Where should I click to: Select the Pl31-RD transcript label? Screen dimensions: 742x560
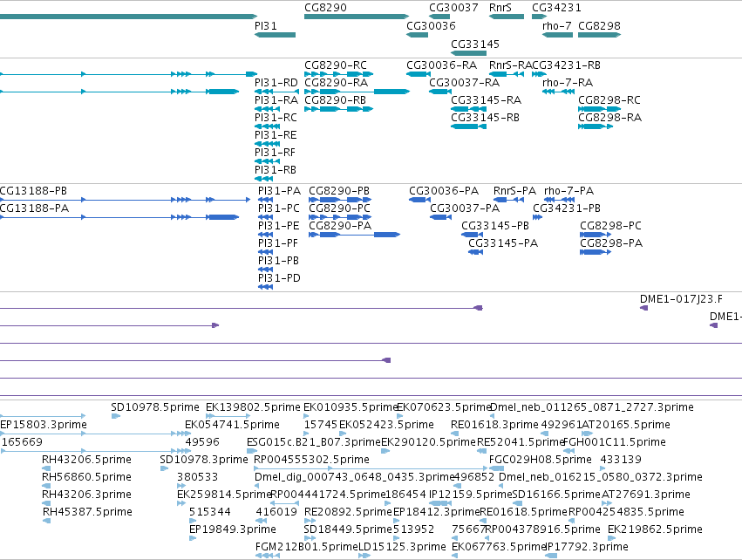point(276,83)
